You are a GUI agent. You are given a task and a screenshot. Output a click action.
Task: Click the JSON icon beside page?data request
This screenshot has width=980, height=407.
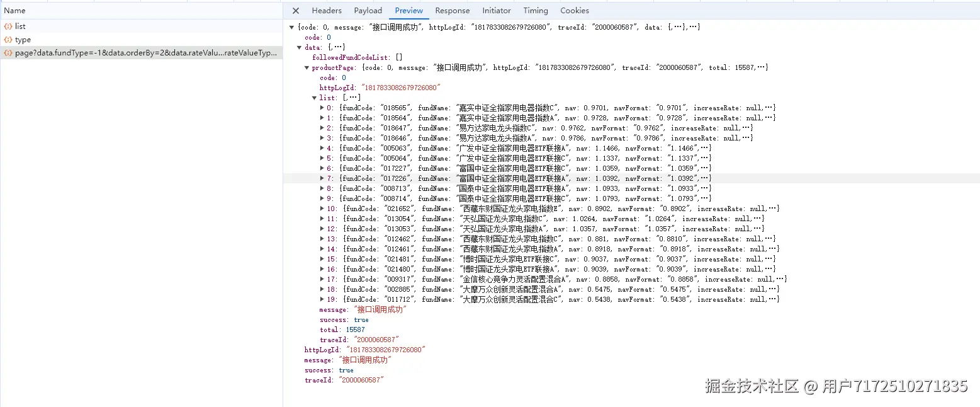click(8, 53)
